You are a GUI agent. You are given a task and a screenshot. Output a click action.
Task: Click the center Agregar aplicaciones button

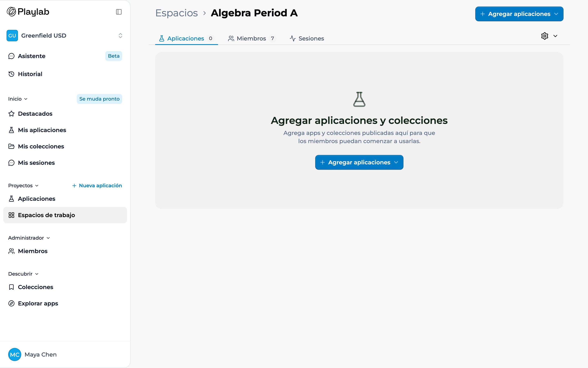tap(359, 162)
